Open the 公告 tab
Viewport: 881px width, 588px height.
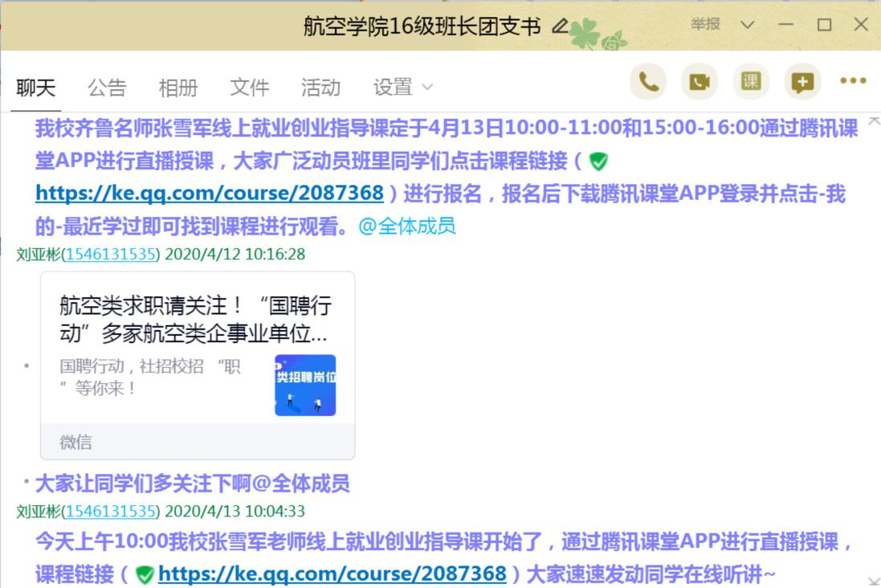[x=107, y=88]
